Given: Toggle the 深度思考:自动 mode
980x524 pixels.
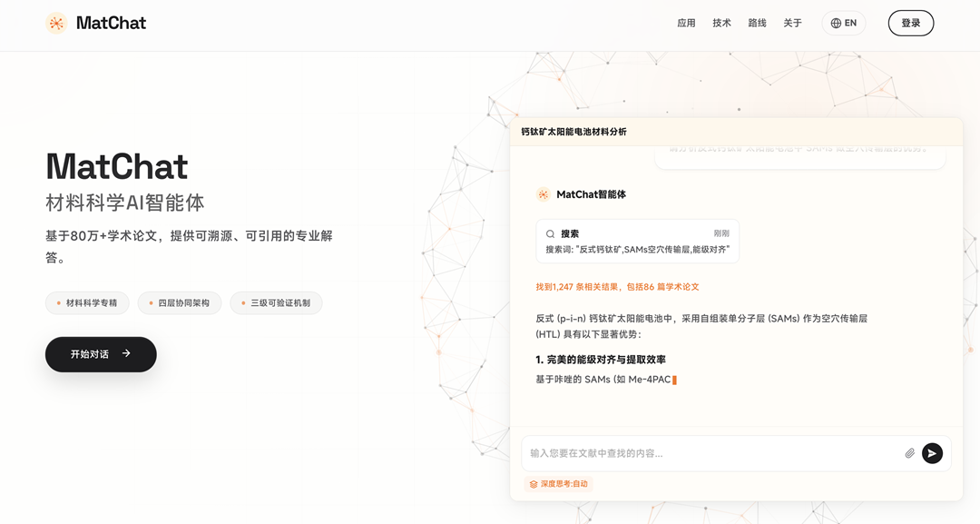Looking at the screenshot, I should point(558,484).
